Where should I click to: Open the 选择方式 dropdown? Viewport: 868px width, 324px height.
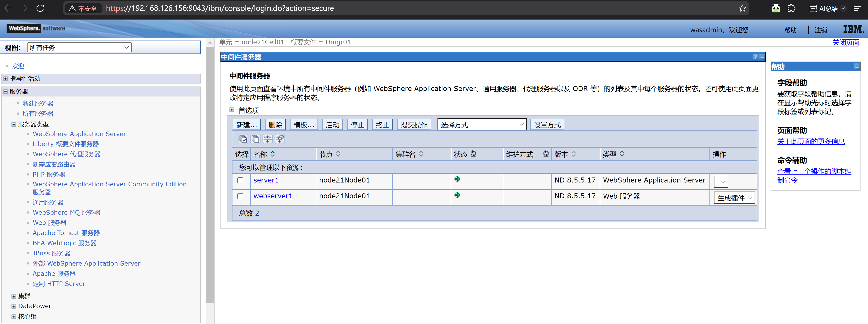pyautogui.click(x=482, y=125)
